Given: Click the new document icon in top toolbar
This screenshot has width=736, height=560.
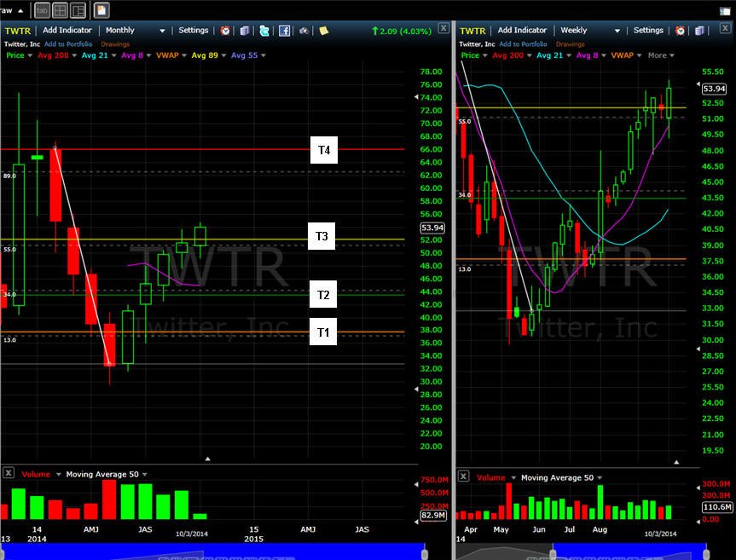Looking at the screenshot, I should coord(101,10).
